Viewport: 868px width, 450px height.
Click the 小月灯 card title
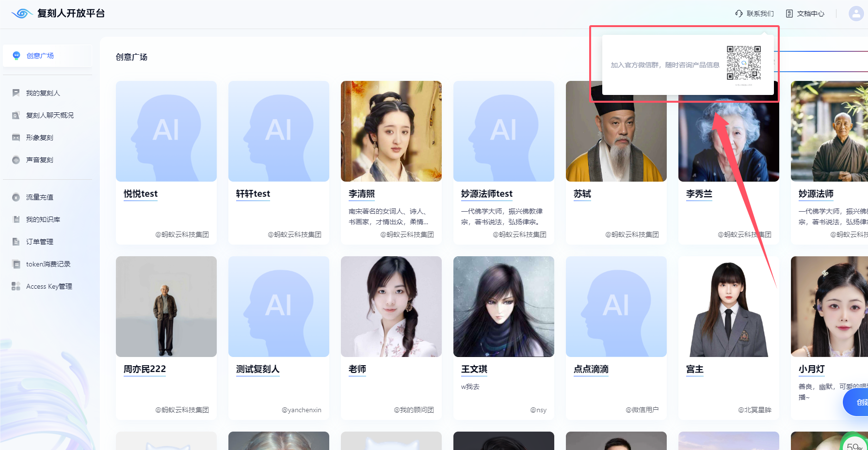tap(812, 369)
